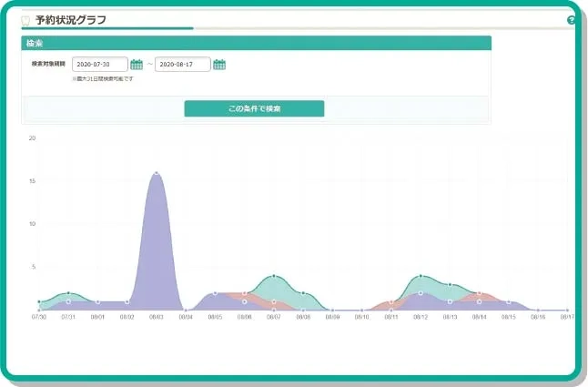Viewport: 588px width, 387px height.
Task: Select the green peak point at 08/12
Action: [x=421, y=276]
